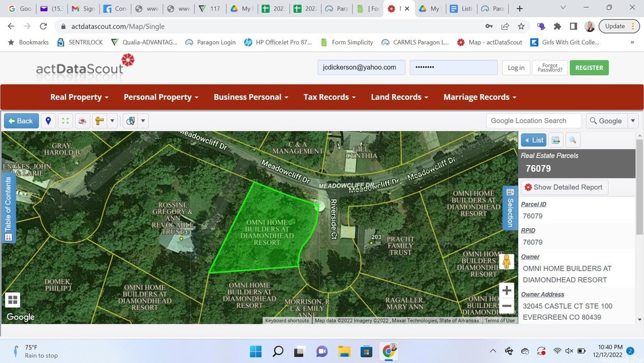
Task: Click the magnifier zoom-to-parcel icon beside List
Action: [x=573, y=140]
